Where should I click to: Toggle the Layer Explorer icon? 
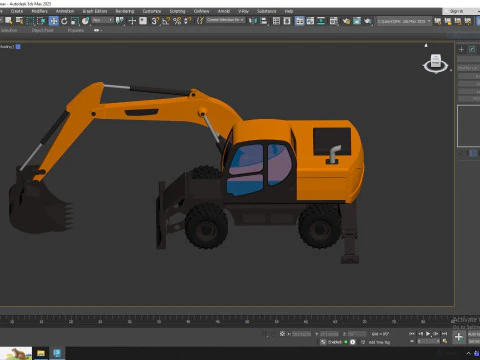pos(287,21)
